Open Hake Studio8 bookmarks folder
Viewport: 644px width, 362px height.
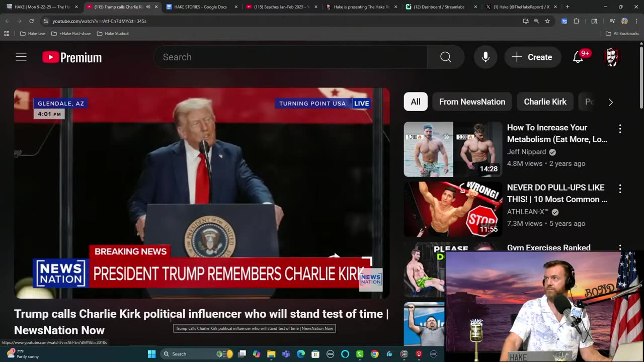[x=113, y=34]
